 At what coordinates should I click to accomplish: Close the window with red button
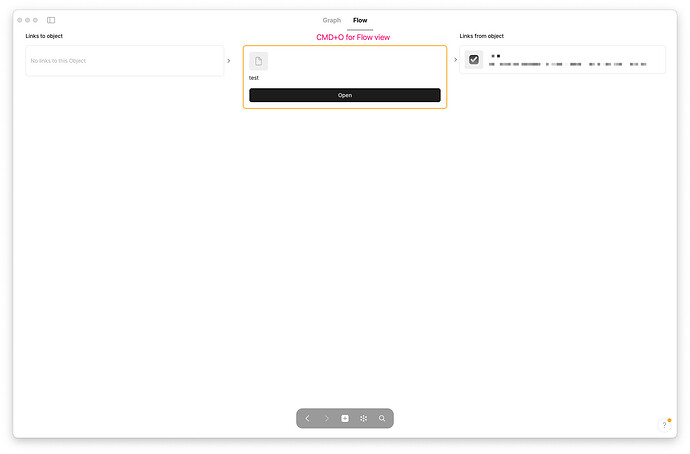pyautogui.click(x=20, y=20)
